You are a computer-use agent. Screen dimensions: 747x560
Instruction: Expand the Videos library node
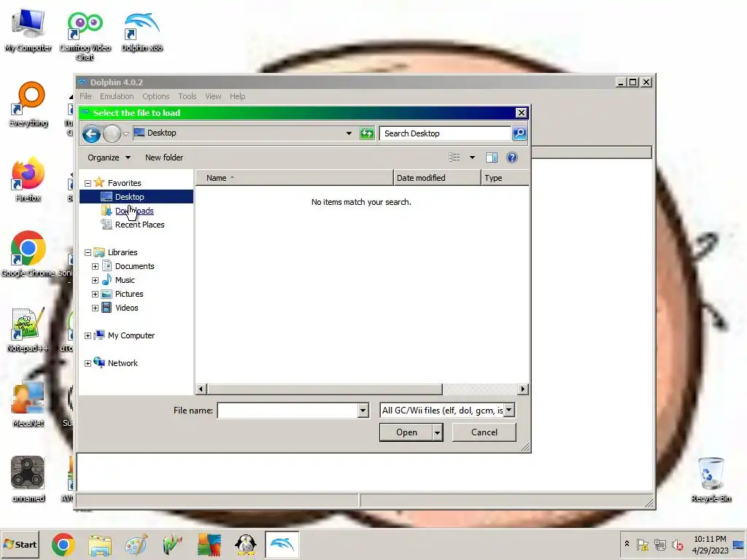pos(96,308)
